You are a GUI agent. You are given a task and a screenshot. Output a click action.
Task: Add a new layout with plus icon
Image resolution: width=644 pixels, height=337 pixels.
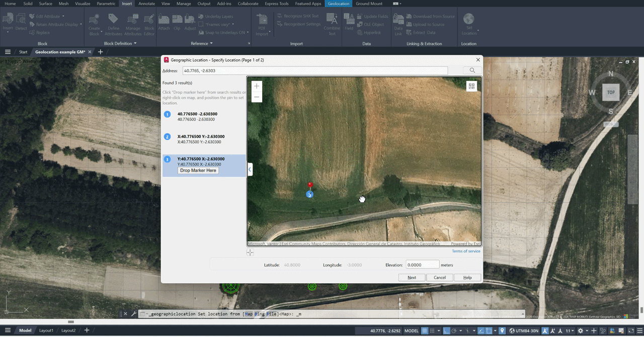pos(87,330)
